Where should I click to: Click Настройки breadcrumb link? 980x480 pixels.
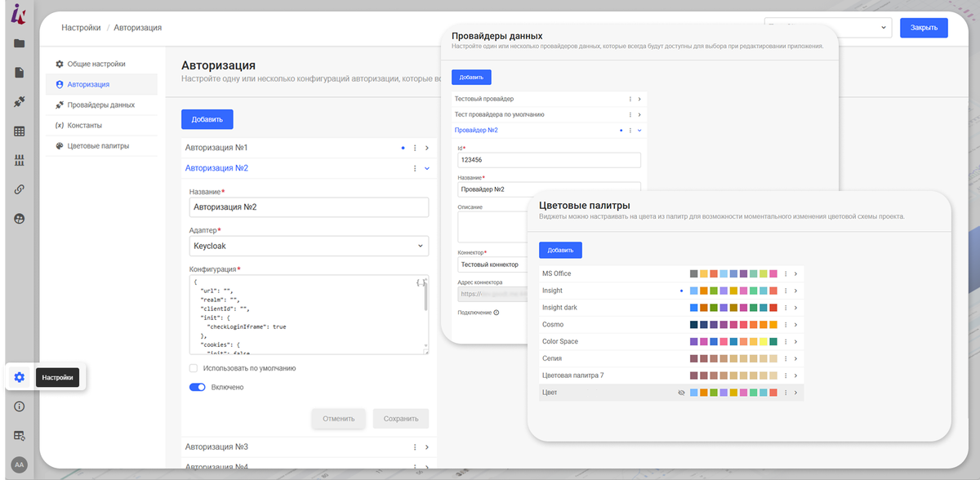pyautogui.click(x=81, y=28)
